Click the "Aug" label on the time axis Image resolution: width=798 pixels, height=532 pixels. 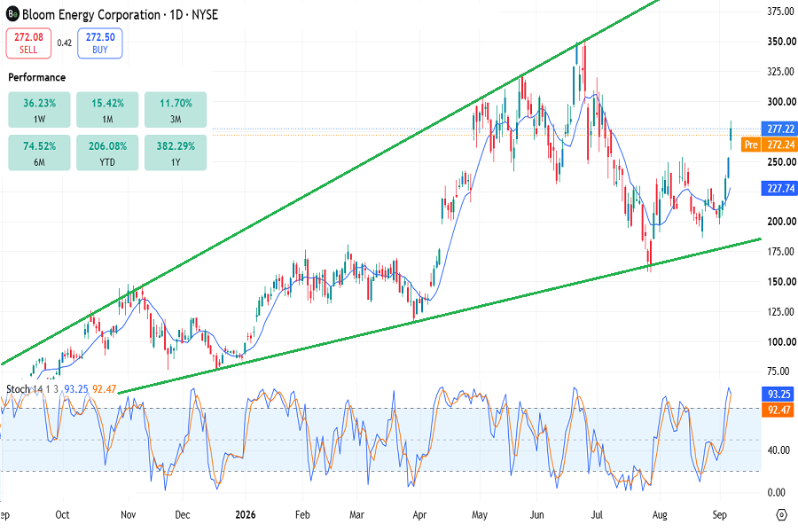pos(660,514)
